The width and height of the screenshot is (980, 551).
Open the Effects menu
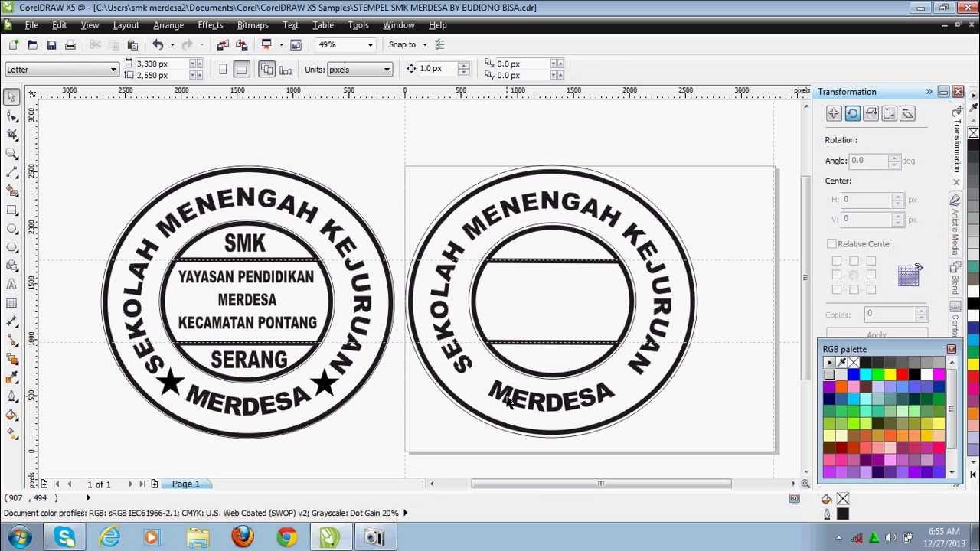coord(211,25)
